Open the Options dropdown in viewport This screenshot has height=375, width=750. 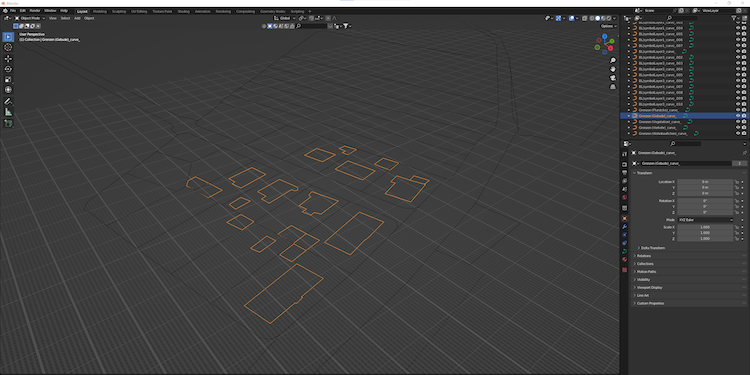pyautogui.click(x=608, y=26)
